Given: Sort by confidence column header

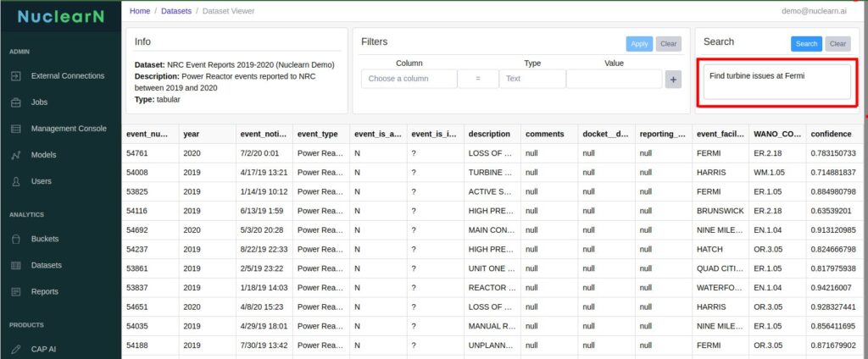Looking at the screenshot, I should coord(837,134).
